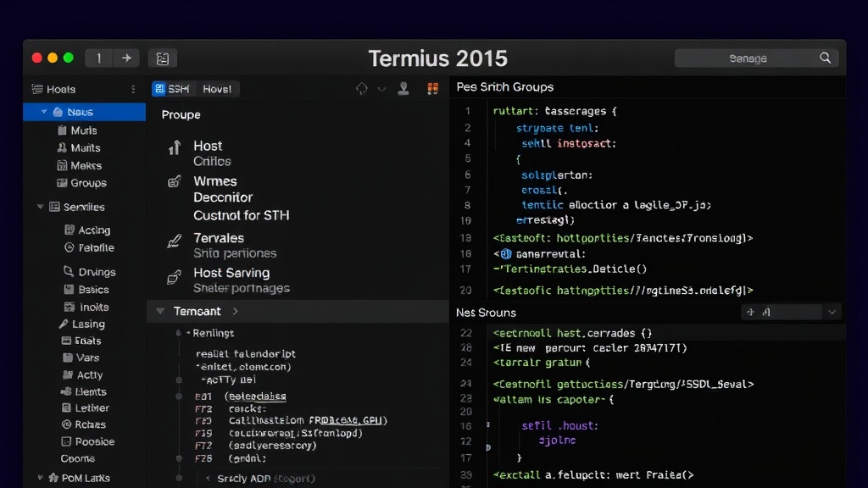Click the Vars folder icon
868x488 pixels.
click(x=68, y=358)
